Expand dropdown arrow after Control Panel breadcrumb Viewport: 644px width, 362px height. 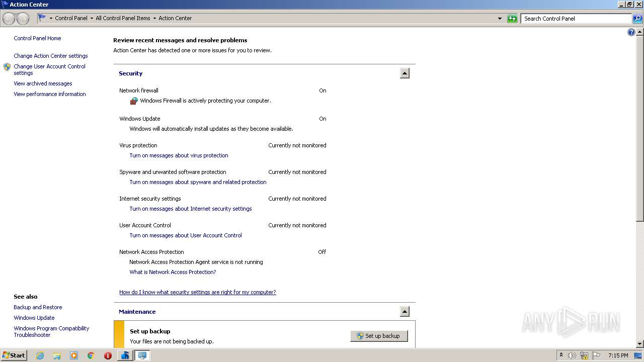(x=92, y=19)
